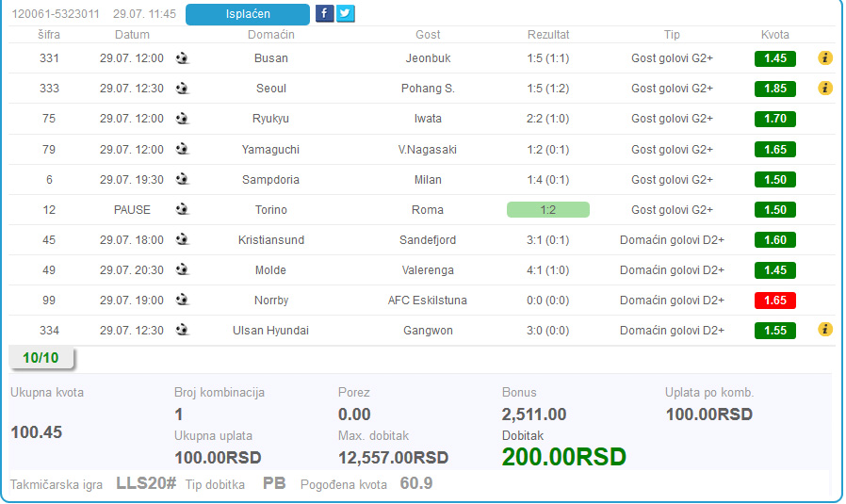Click soccer ball icon in Torino row

pyautogui.click(x=183, y=209)
